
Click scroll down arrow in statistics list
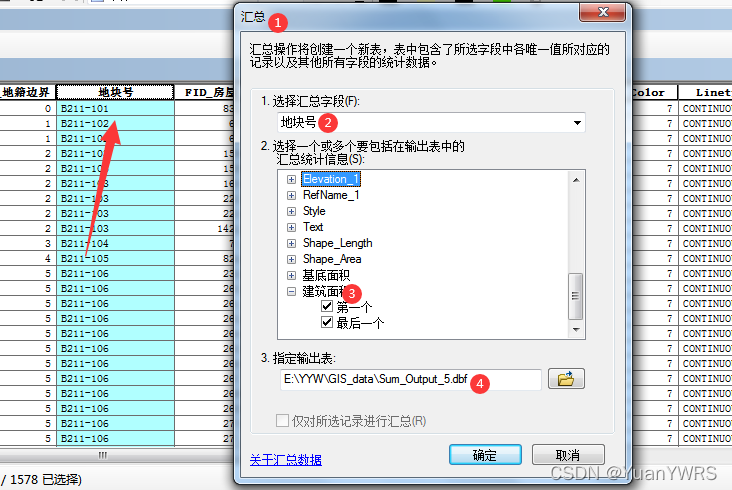pos(576,330)
